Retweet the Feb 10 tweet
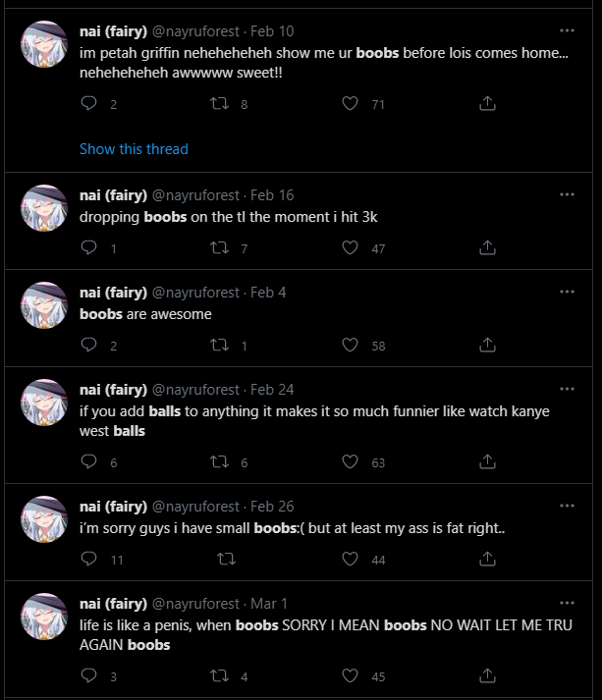 220,104
